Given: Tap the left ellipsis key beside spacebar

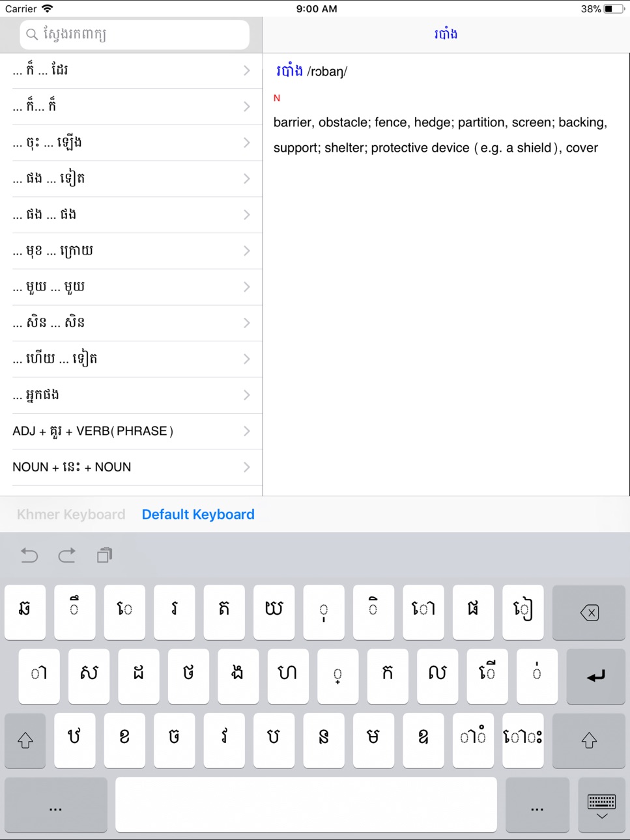Looking at the screenshot, I should click(x=56, y=805).
